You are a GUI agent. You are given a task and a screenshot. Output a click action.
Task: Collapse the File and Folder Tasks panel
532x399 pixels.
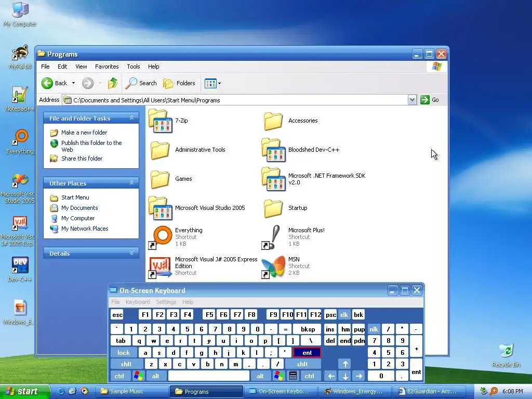click(x=131, y=118)
